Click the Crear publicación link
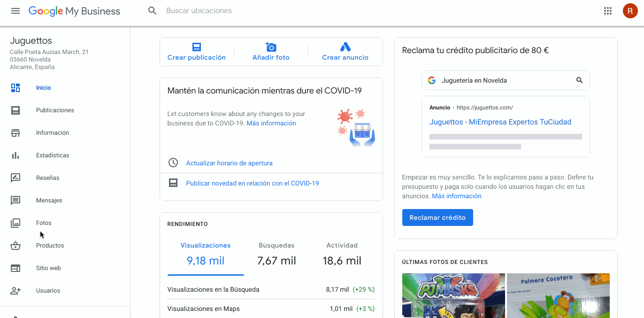The width and height of the screenshot is (644, 318). coord(197,57)
